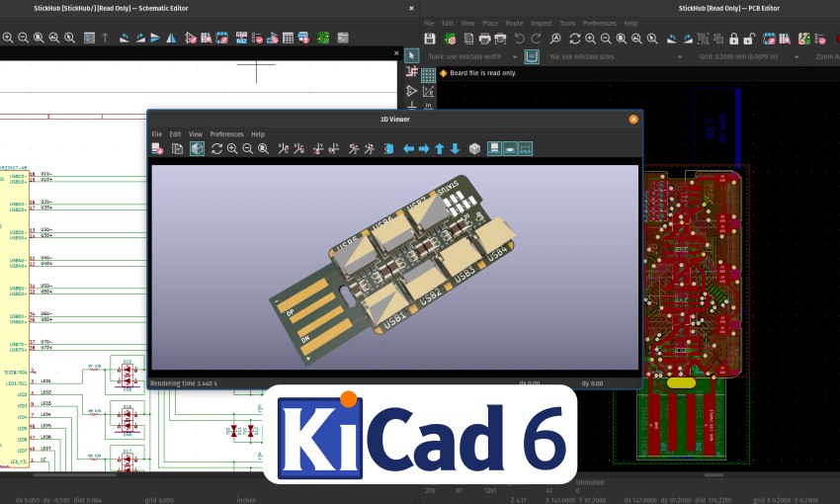Click Refresh view in PCB Editor toolbar
Image resolution: width=840 pixels, height=504 pixels.
(574, 39)
